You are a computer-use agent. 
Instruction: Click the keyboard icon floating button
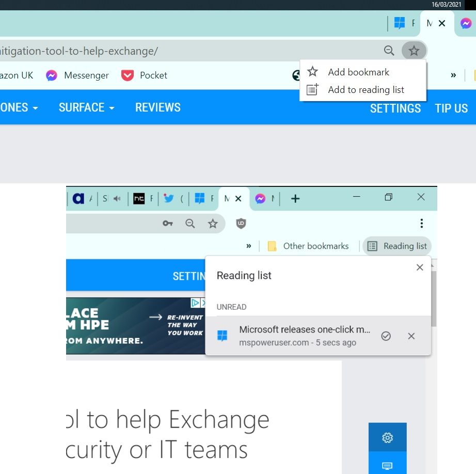(387, 465)
